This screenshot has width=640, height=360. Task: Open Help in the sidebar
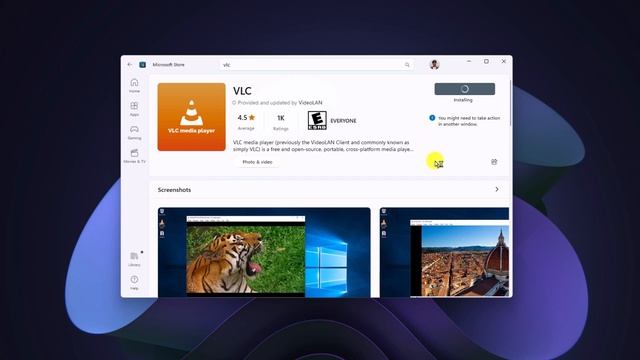tap(134, 282)
